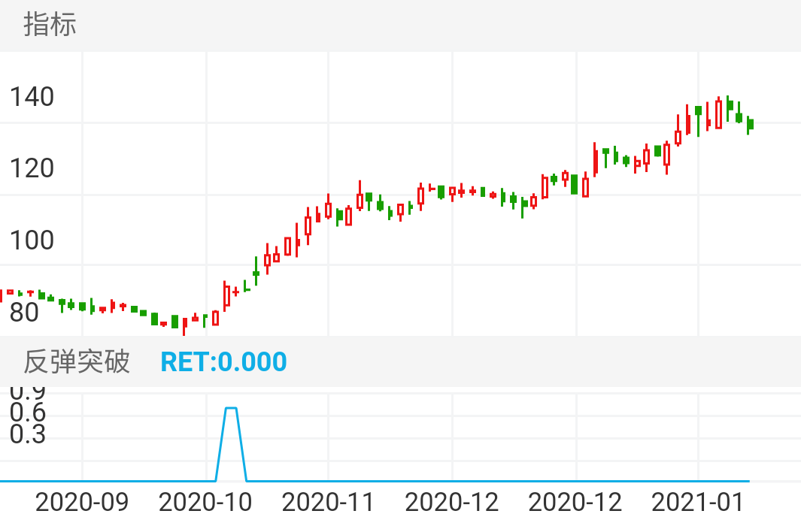
Task: Tap the right end of the flat blue indicator line
Action: point(748,480)
